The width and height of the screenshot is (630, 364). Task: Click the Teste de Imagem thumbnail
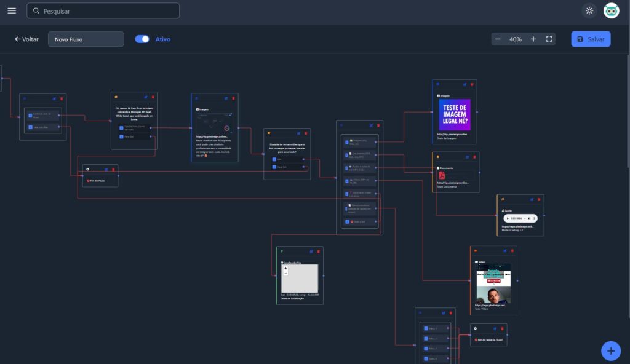pos(455,115)
